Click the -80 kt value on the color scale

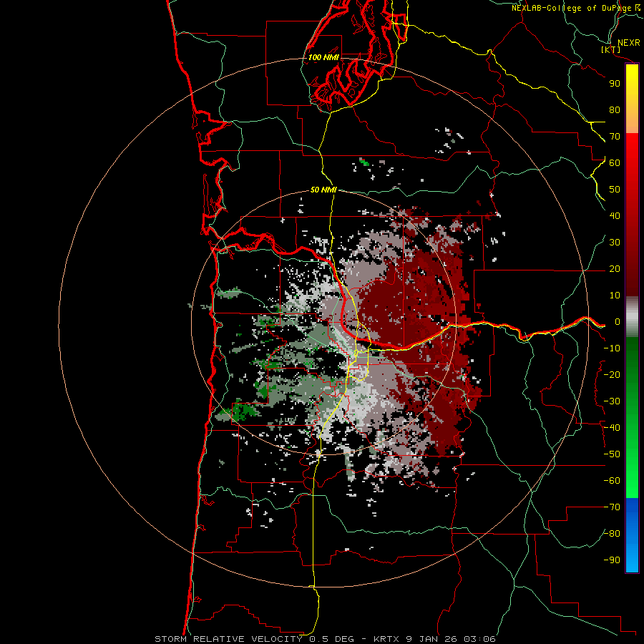click(612, 534)
